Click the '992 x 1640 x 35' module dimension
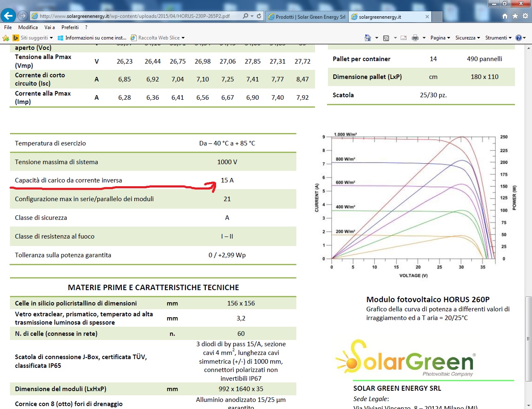532x409 pixels. pos(241,389)
